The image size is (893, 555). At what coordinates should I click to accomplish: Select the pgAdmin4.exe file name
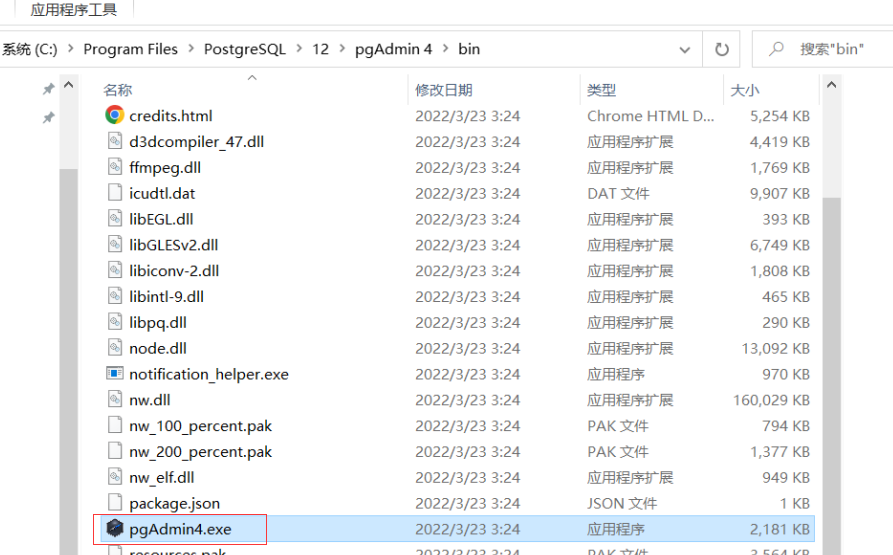point(181,529)
